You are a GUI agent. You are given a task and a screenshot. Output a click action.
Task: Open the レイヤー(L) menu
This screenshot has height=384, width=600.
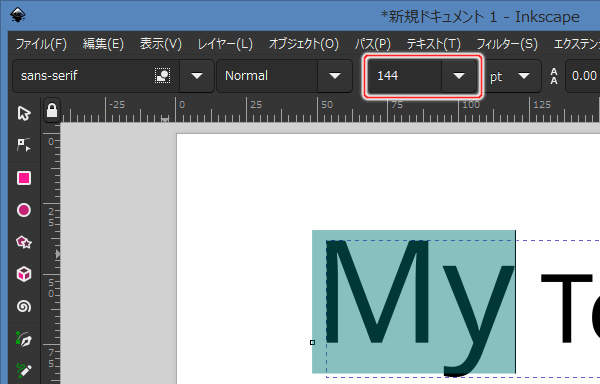coord(225,44)
